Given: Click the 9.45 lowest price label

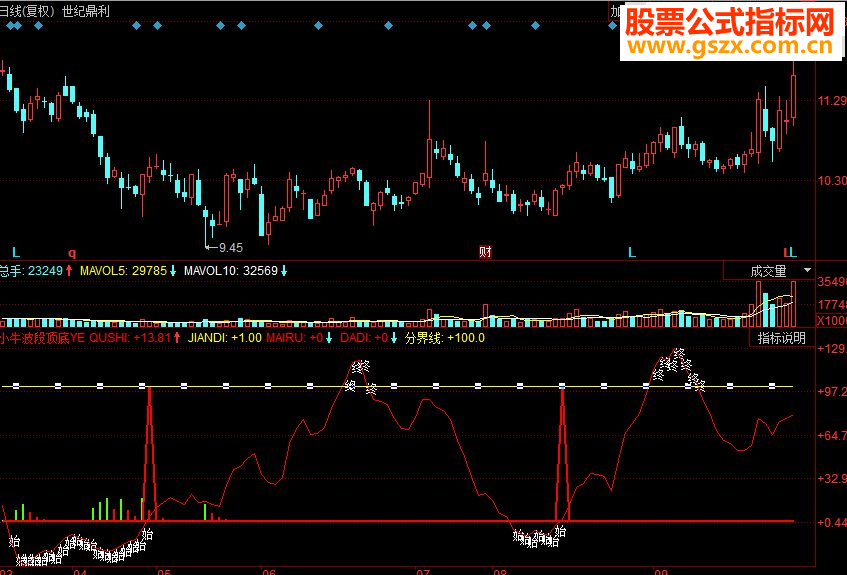Looking at the screenshot, I should click(x=231, y=248).
